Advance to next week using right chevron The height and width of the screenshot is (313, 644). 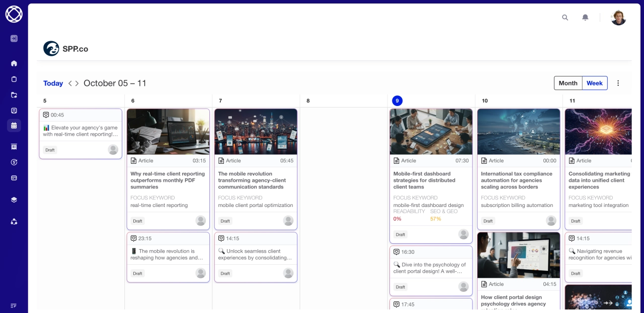coord(77,83)
